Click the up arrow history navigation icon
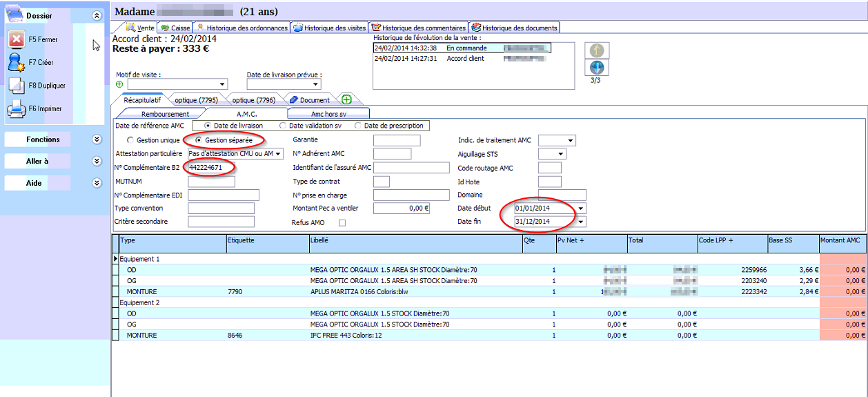The width and height of the screenshot is (868, 397). pos(597,50)
